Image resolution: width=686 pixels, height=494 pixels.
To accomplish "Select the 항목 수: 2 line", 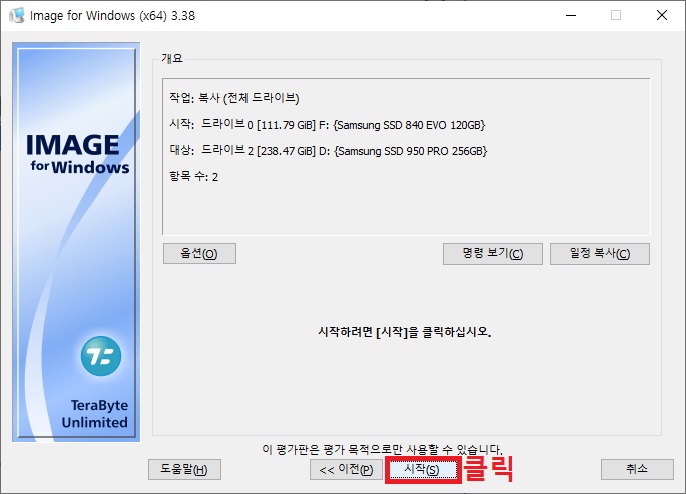I will pos(193,177).
